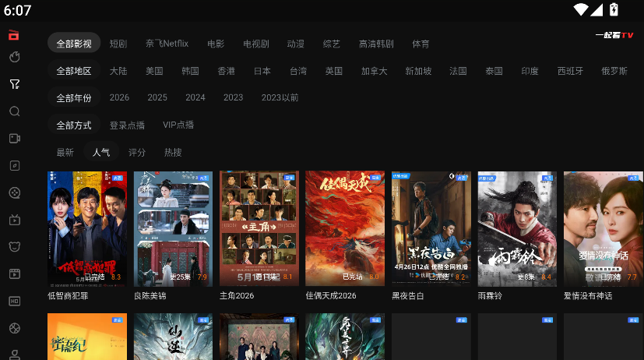Open the HD icon in the sidebar
644x360 pixels.
[x=14, y=301]
